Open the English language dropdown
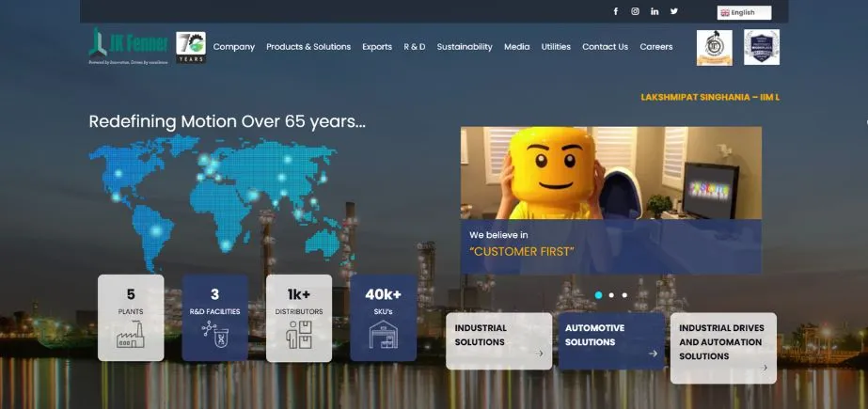This screenshot has height=409, width=868. (744, 13)
